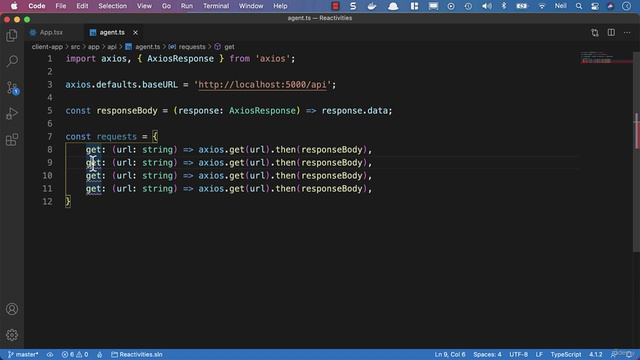Open the Selection menu
This screenshot has height=360, width=640.
pos(112,6)
